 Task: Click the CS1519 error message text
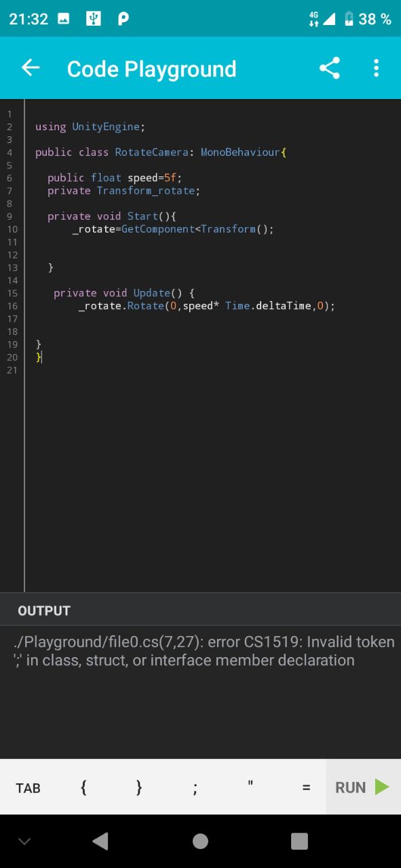pos(204,651)
